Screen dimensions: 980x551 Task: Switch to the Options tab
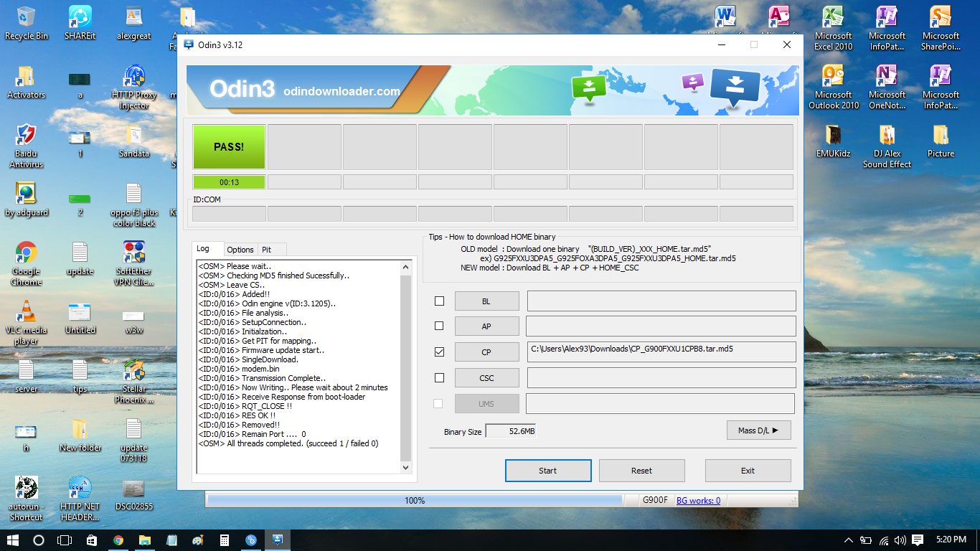(240, 250)
